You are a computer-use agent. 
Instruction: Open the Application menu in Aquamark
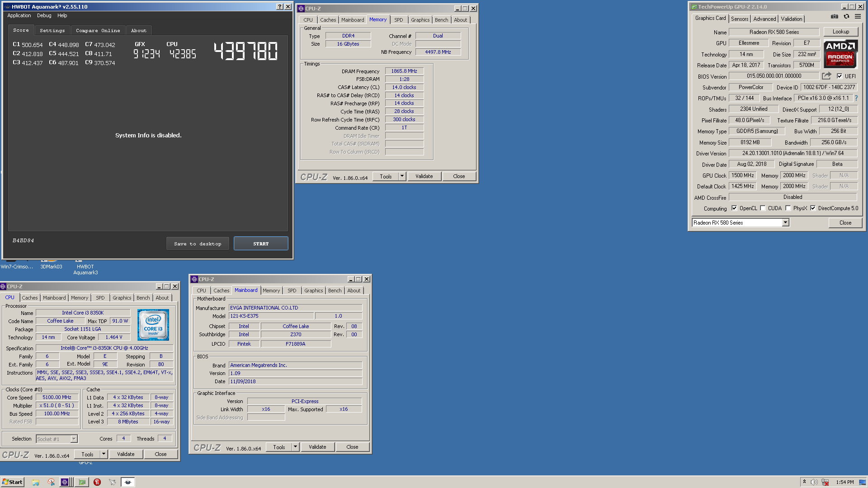coord(19,15)
